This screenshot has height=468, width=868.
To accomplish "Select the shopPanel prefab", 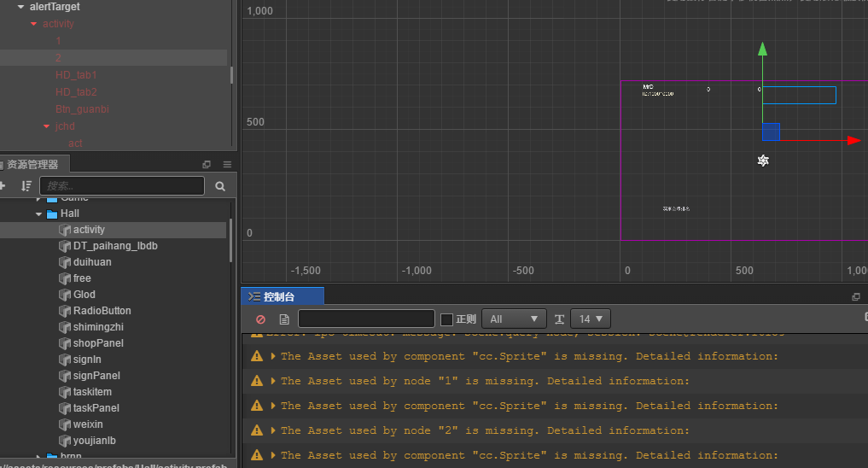I will (98, 343).
